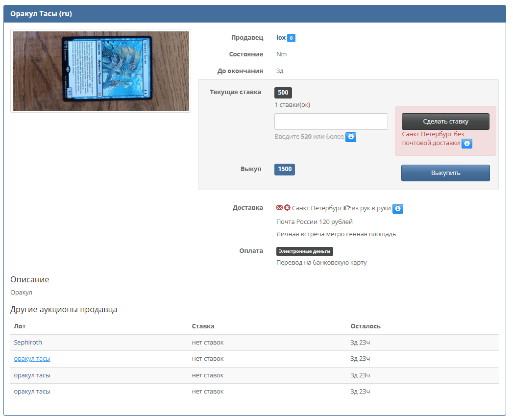Screen dimensions: 513x420
Task: Focus the bid amount input field
Action: pyautogui.click(x=331, y=122)
